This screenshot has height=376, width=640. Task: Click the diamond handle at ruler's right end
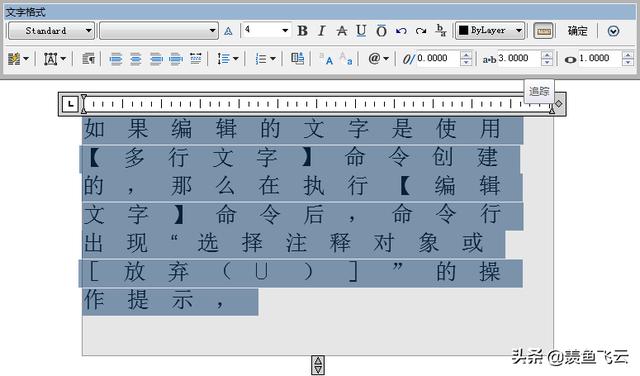point(559,104)
